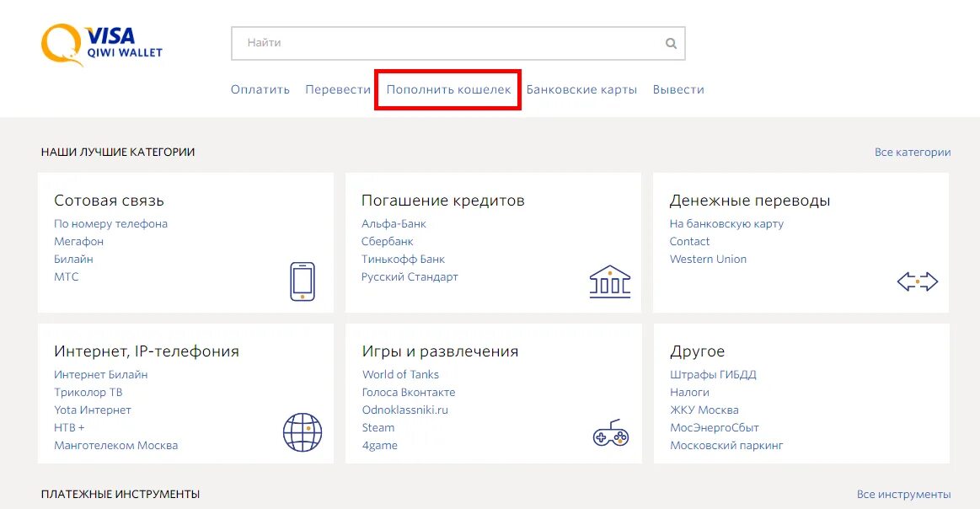Open the Интернет, IP-телефония heading
Screen dimensions: 980x509
[x=147, y=351]
